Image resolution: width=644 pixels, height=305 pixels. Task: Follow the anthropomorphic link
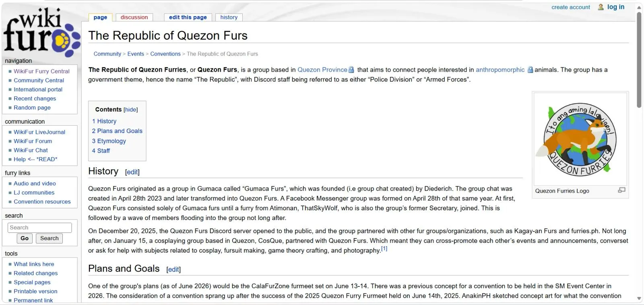coord(500,70)
